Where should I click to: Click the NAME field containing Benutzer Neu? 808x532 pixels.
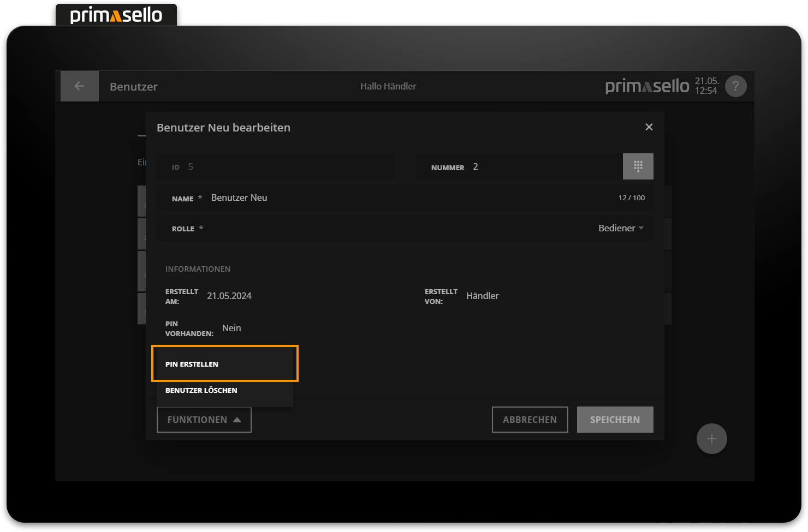(x=239, y=197)
